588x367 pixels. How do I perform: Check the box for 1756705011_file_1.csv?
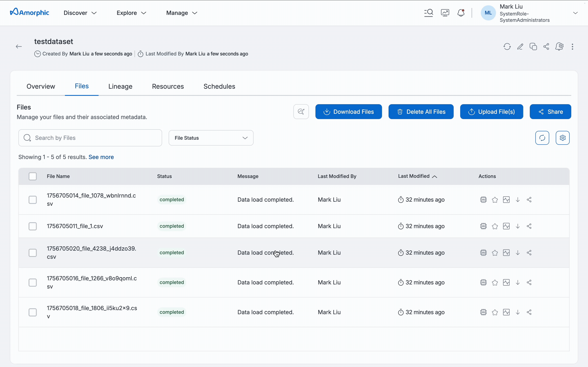(x=32, y=226)
